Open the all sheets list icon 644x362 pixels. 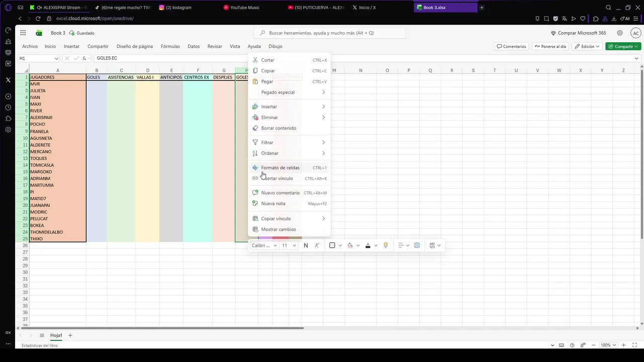click(42, 335)
